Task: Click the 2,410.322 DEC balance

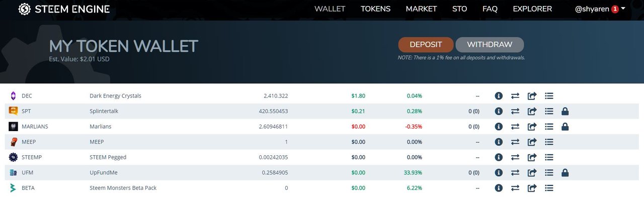Action: coord(276,96)
